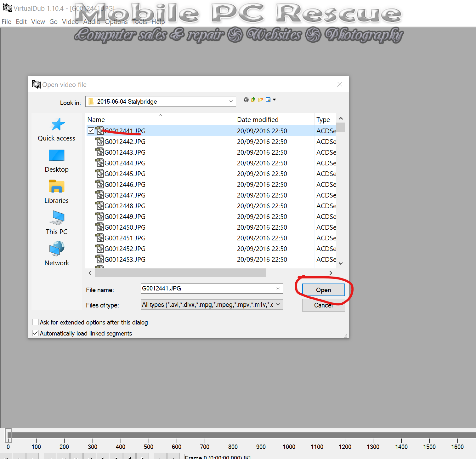
Task: Click the file list scroll down arrow
Action: click(x=341, y=263)
